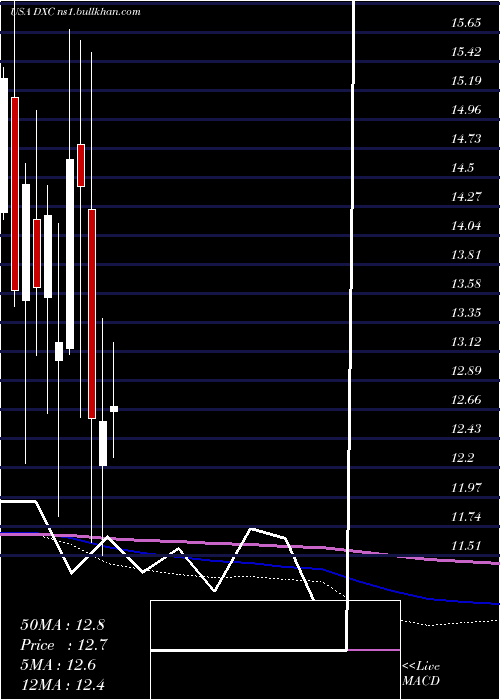Click the 13.58 price axis label

tap(466, 284)
